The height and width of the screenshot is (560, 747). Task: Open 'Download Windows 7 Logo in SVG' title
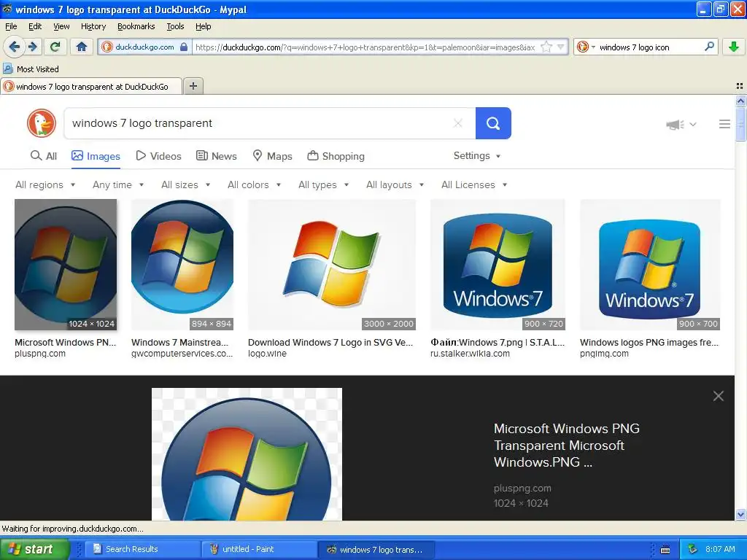pyautogui.click(x=330, y=343)
